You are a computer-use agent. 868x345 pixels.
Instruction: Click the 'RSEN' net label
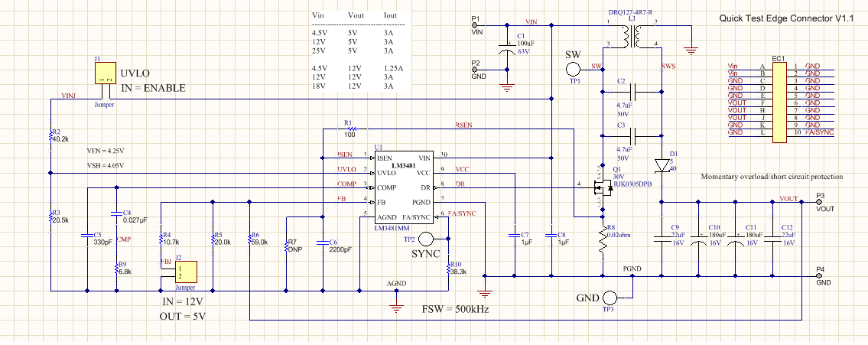(x=463, y=125)
